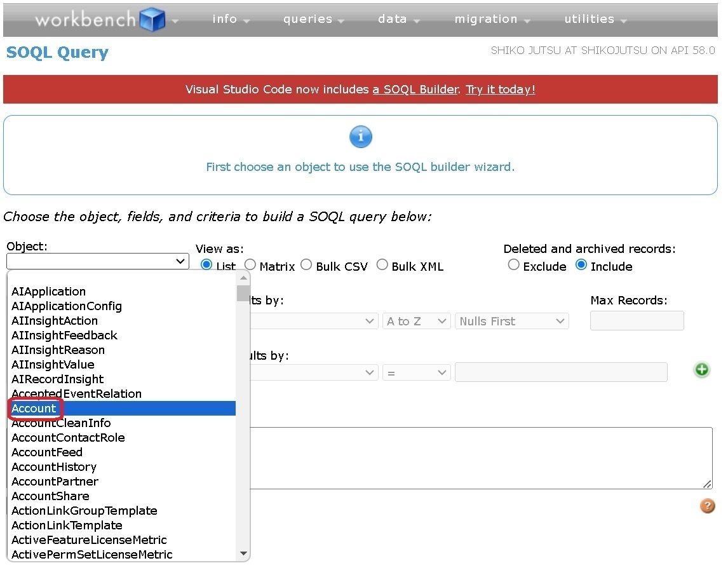
Task: Select the List view radio button
Action: 206,265
